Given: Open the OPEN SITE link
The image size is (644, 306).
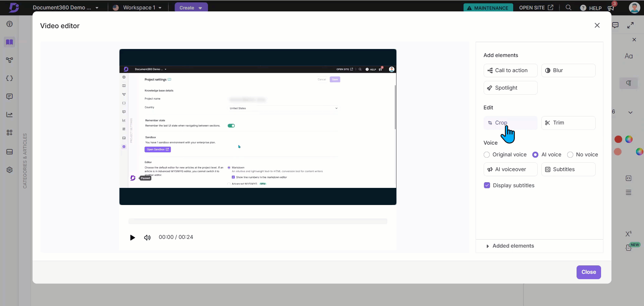Looking at the screenshot, I should [536, 7].
